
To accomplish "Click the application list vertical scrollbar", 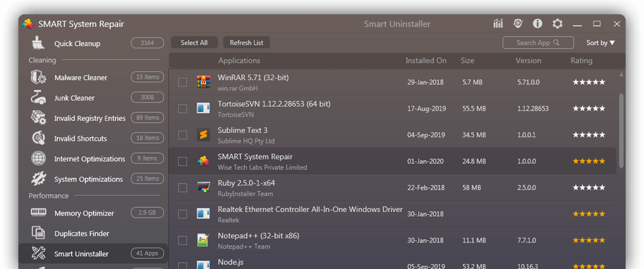I will click(621, 130).
